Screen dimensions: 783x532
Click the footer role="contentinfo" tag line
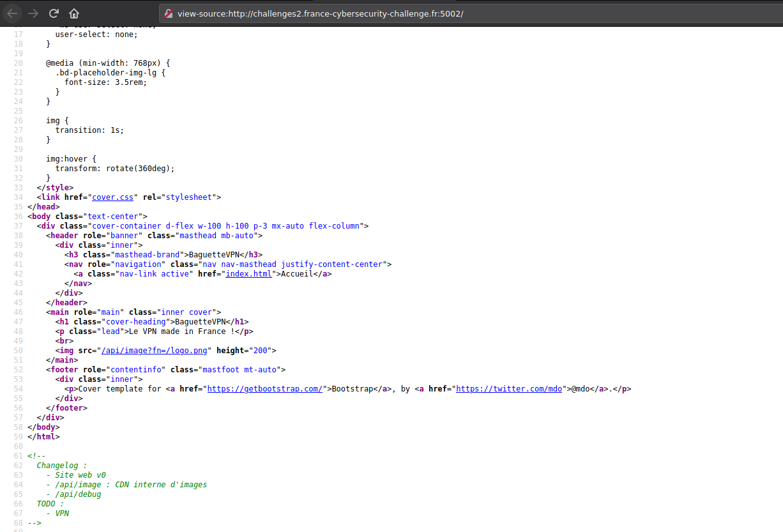166,370
